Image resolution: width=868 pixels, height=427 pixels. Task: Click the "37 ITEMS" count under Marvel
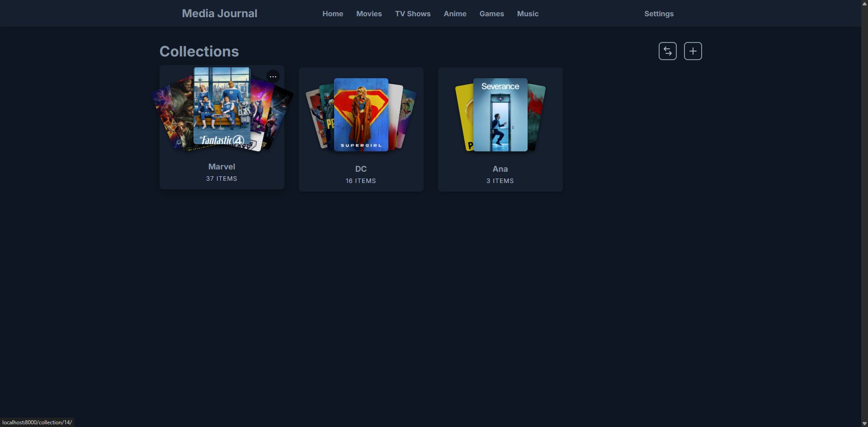tap(222, 178)
